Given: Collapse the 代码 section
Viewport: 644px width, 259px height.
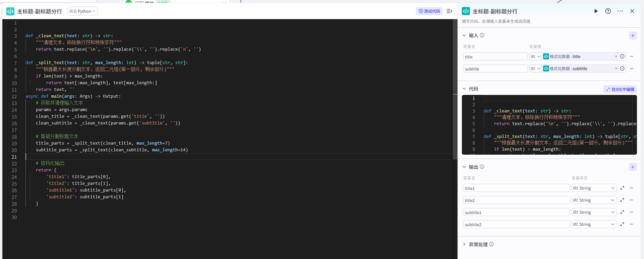Looking at the screenshot, I should [x=465, y=89].
